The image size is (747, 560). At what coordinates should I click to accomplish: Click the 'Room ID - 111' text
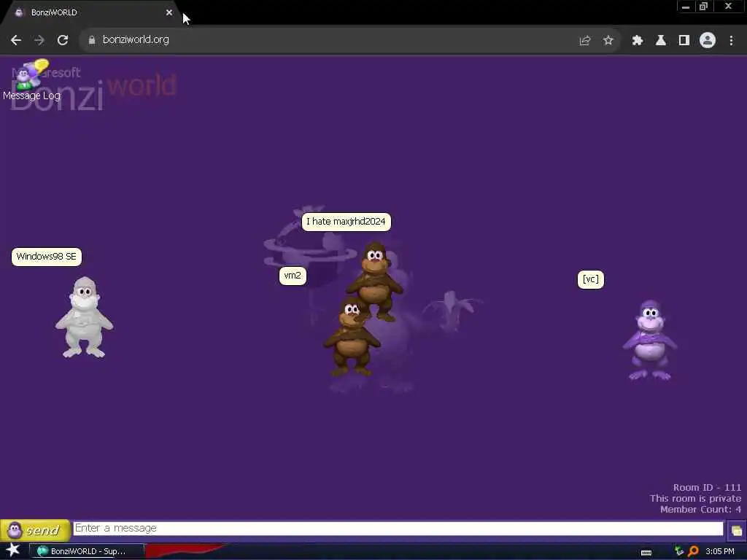[x=707, y=488]
